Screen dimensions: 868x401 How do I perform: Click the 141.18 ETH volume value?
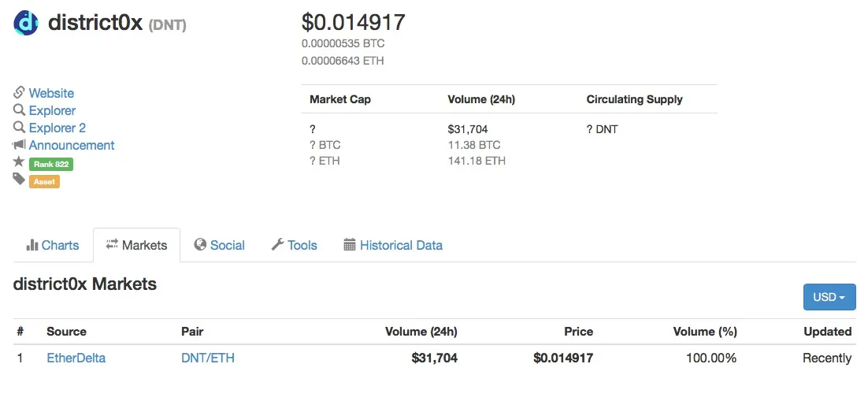pos(477,161)
